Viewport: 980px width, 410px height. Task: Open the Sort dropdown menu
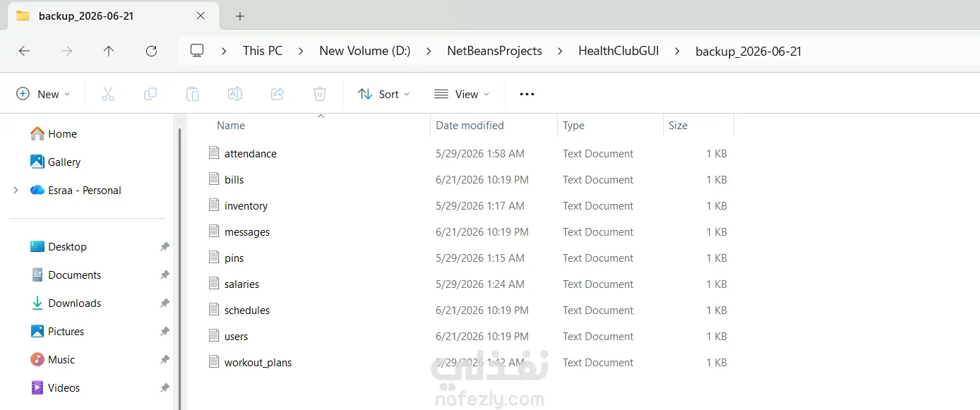click(383, 94)
